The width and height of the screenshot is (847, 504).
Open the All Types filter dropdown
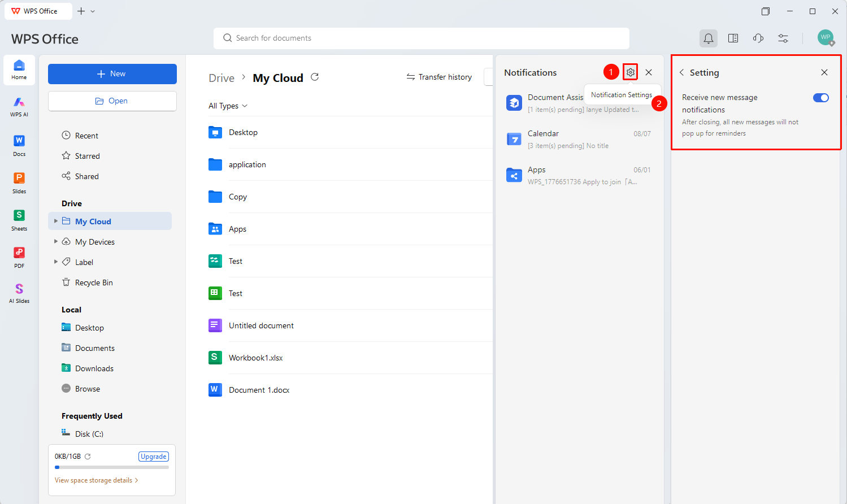(x=228, y=106)
